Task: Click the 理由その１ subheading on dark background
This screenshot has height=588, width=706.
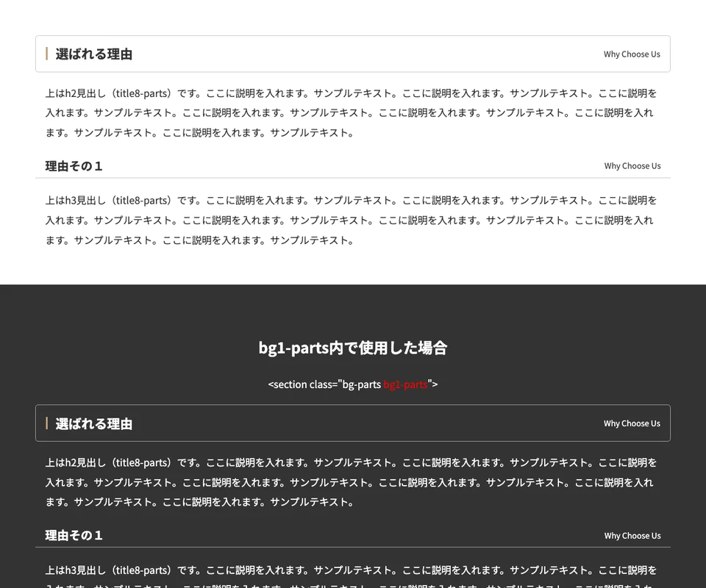Action: (74, 536)
